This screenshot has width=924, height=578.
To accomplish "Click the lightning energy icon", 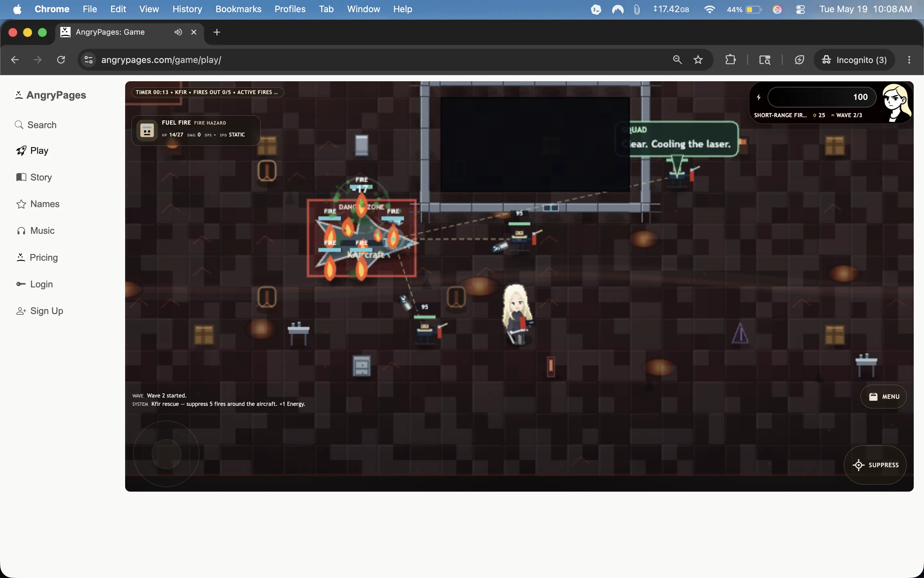I will (759, 97).
